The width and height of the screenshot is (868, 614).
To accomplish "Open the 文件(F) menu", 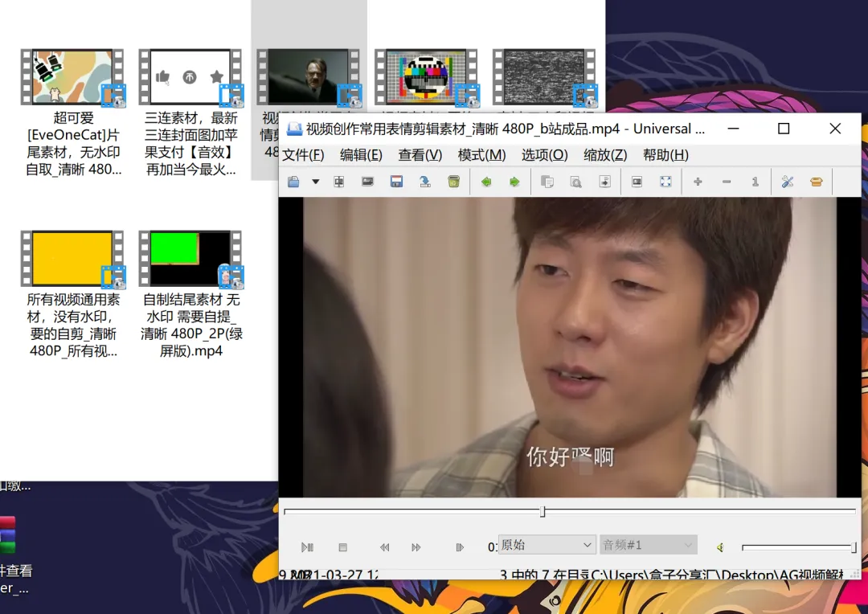I will 303,155.
